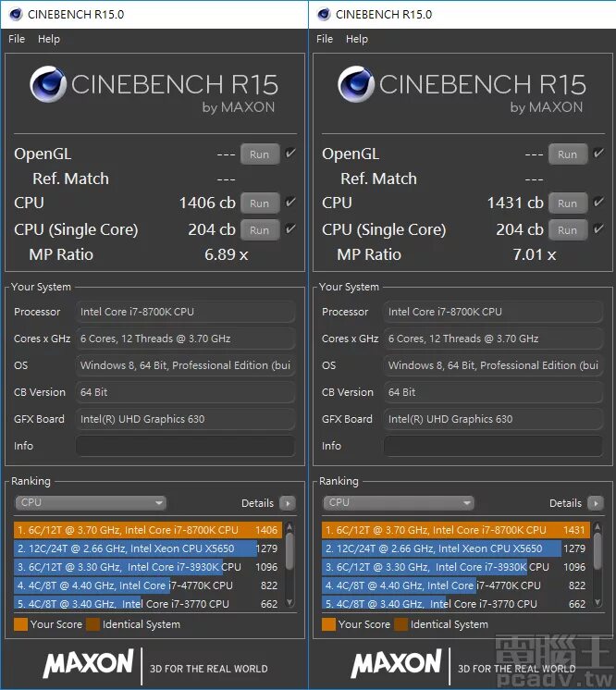The image size is (616, 690).
Task: Toggle CPU test checkbox in right window
Action: (x=598, y=202)
